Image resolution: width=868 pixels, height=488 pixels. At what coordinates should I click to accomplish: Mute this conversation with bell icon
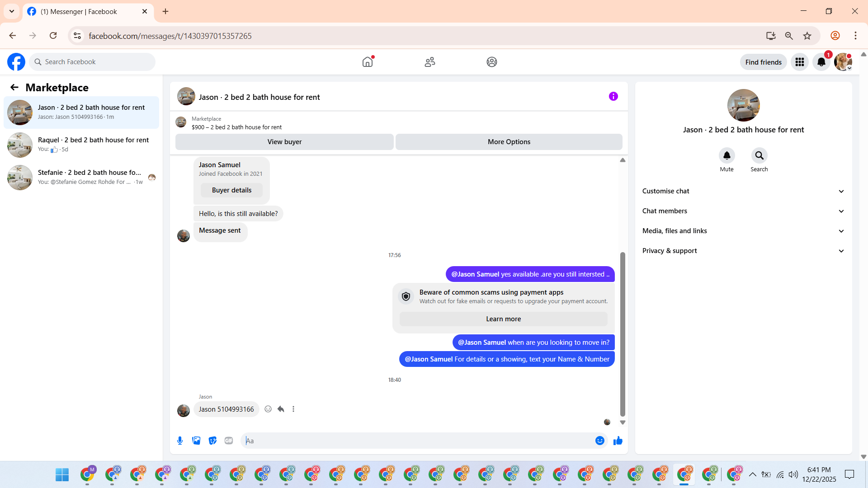pos(726,155)
